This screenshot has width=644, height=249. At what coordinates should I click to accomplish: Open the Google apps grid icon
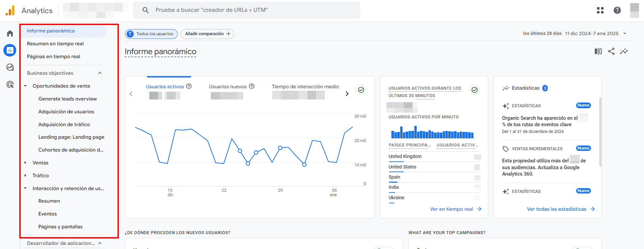tap(600, 10)
